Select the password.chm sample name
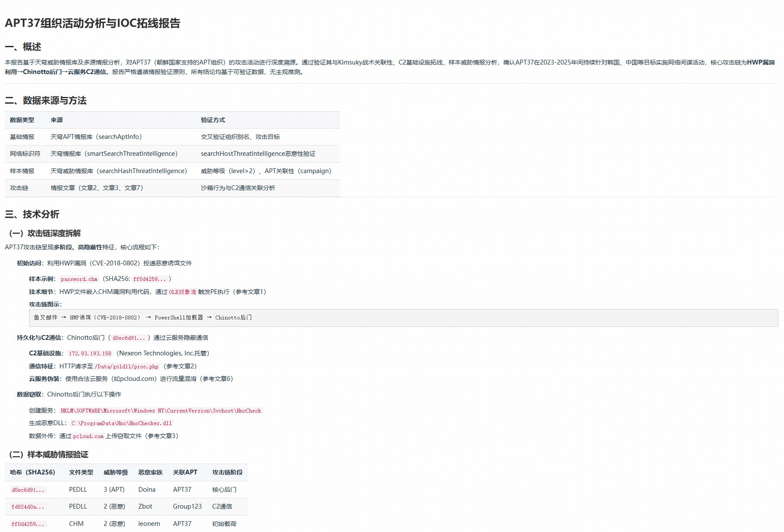The height and width of the screenshot is (532, 784). tap(78, 279)
